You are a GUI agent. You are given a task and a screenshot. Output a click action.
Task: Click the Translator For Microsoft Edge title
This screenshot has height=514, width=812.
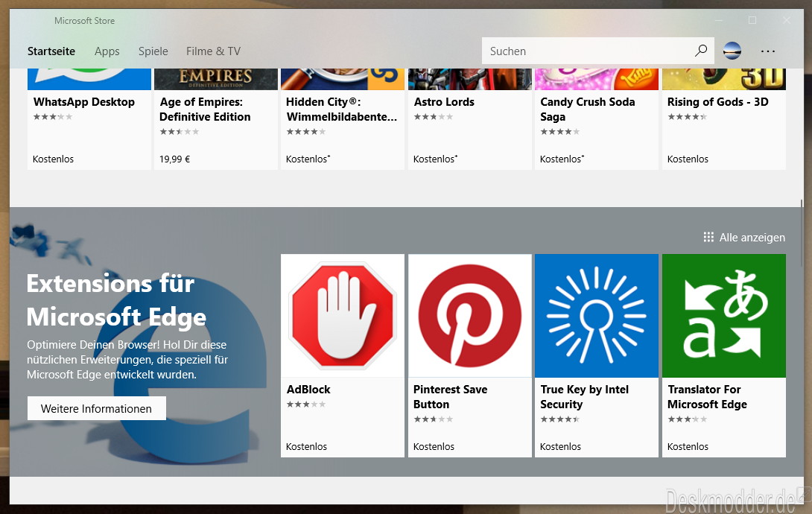[x=707, y=396]
